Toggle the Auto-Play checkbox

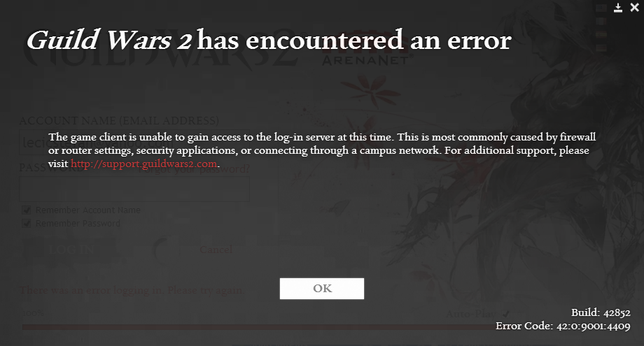tap(506, 315)
